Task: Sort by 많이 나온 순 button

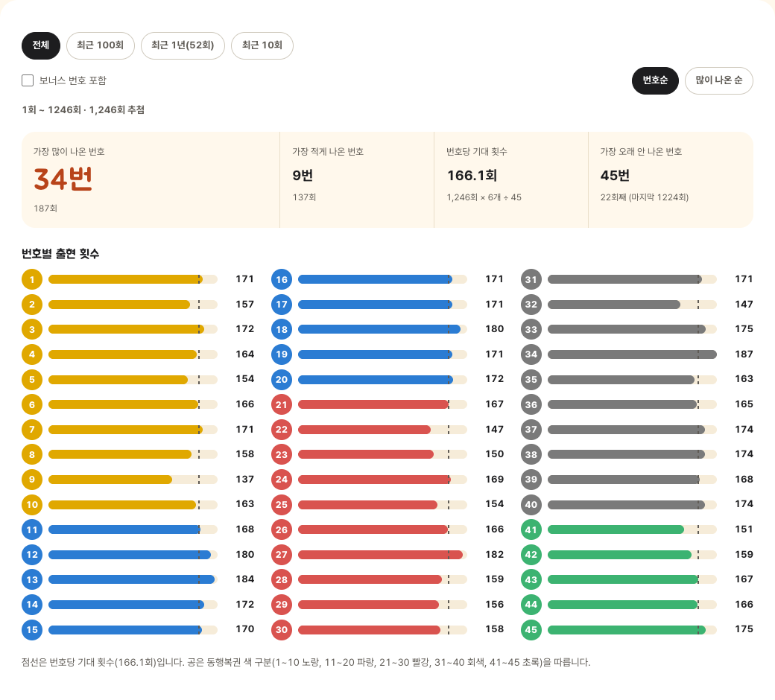Action: (x=718, y=80)
